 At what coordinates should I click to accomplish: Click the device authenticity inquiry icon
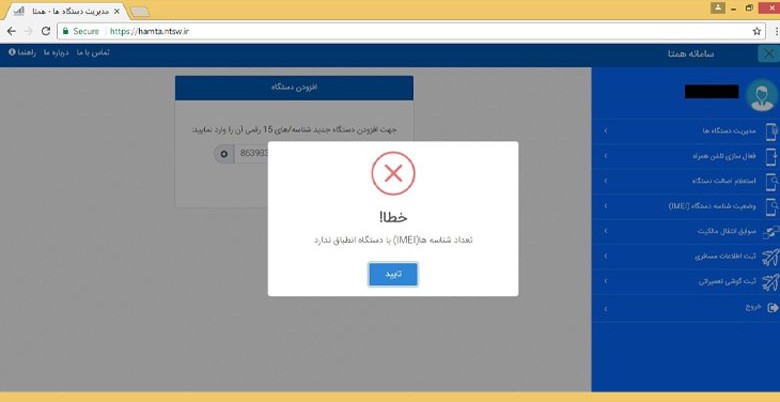point(771,181)
